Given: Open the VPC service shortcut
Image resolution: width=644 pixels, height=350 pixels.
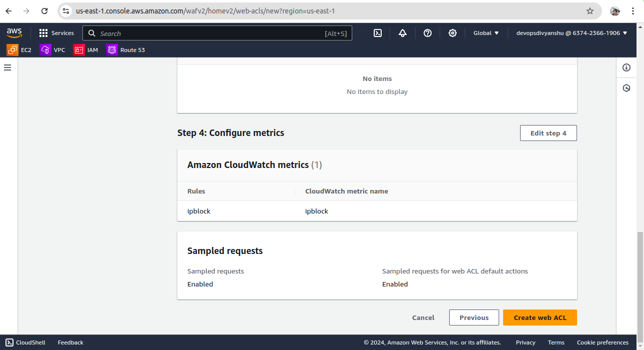Looking at the screenshot, I should pyautogui.click(x=53, y=50).
